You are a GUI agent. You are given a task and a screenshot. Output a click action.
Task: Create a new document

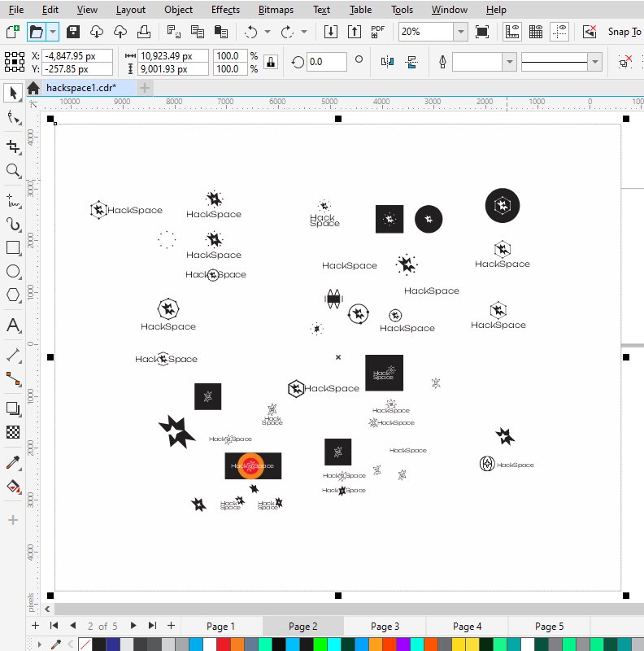(x=13, y=32)
